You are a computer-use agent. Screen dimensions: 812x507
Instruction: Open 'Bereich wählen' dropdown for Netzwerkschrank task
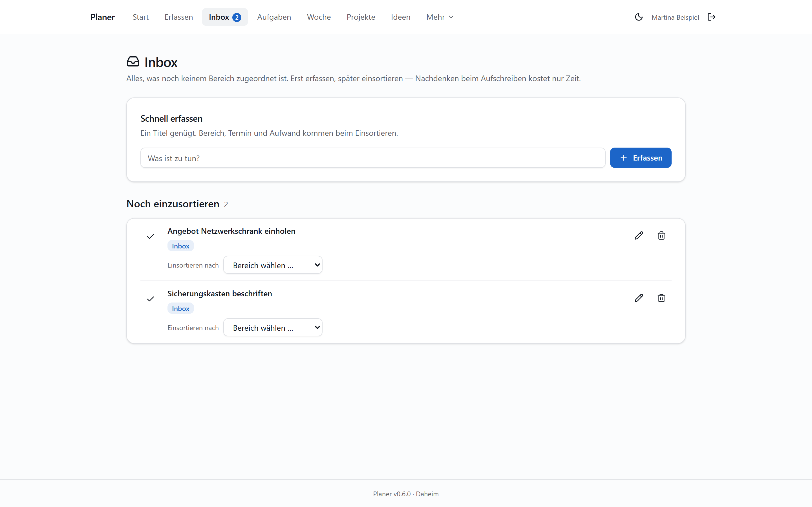click(273, 265)
